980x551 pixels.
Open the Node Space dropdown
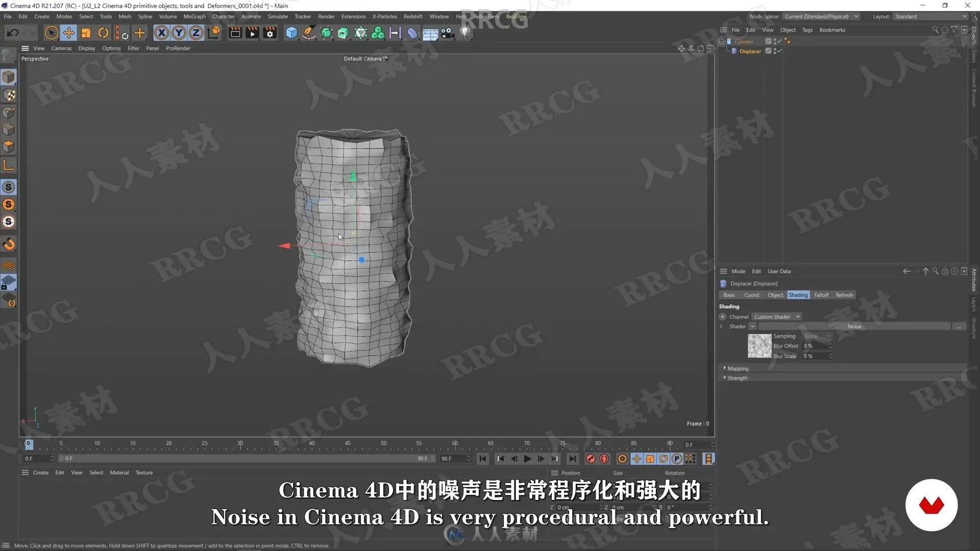coord(821,16)
